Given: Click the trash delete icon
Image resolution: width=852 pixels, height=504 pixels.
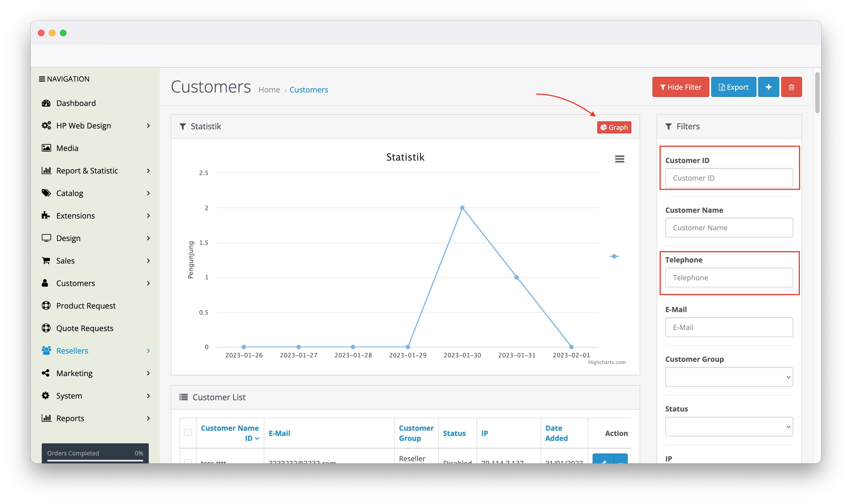Looking at the screenshot, I should tap(791, 86).
